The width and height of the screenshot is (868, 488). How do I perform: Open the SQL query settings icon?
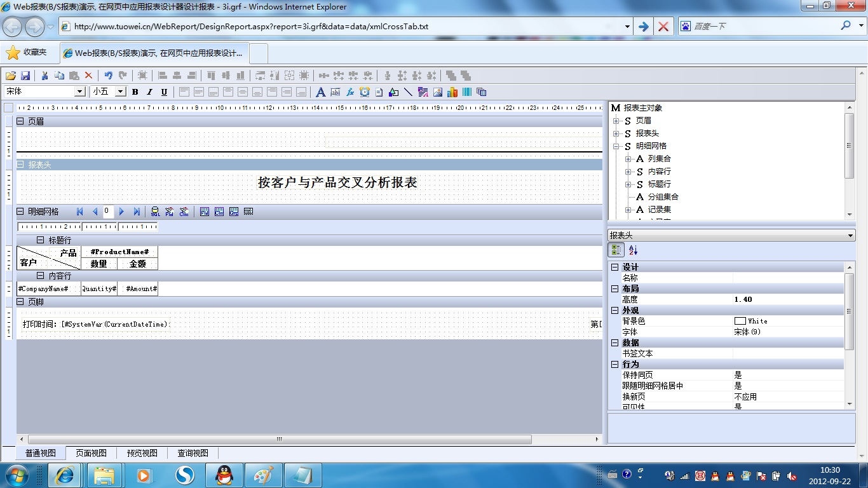pos(155,212)
